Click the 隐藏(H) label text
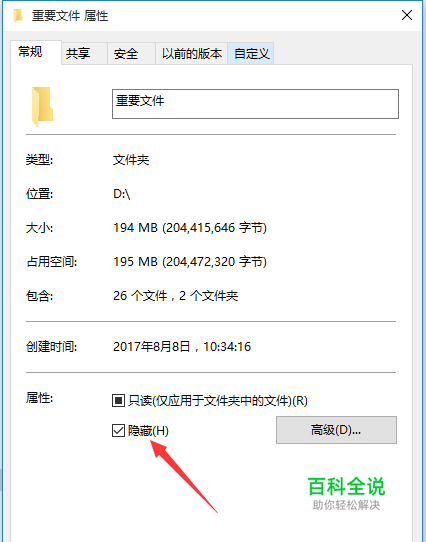 148,431
